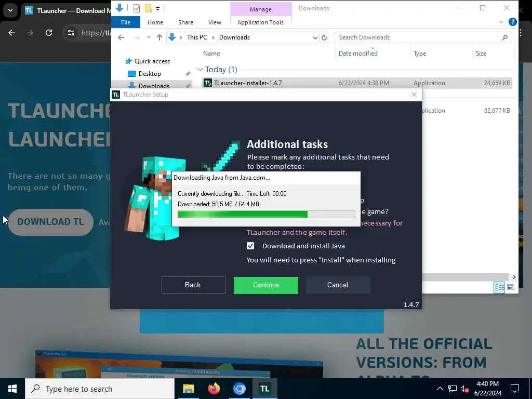Open Customize Quick Access Toolbar dropdown
Viewport: 532px width, 399px height.
point(158,8)
